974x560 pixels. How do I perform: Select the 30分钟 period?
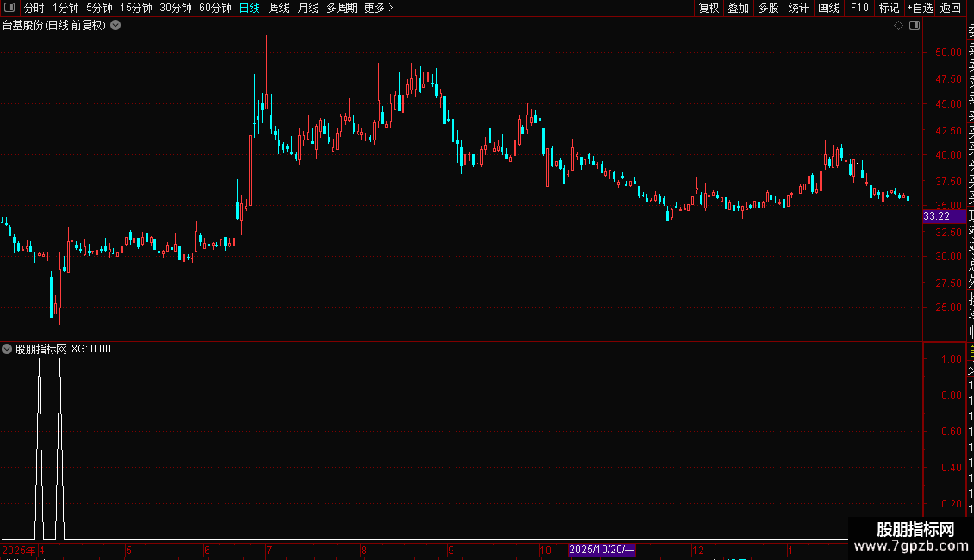coord(176,8)
